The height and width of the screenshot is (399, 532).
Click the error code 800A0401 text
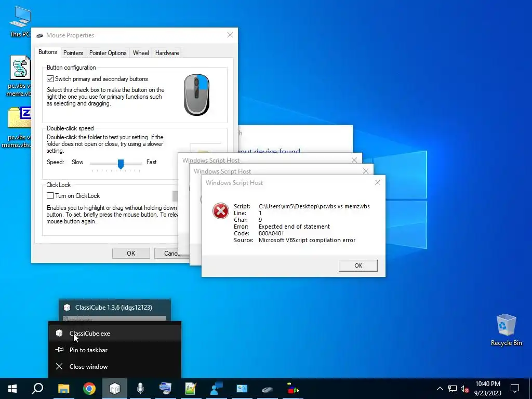pyautogui.click(x=271, y=233)
